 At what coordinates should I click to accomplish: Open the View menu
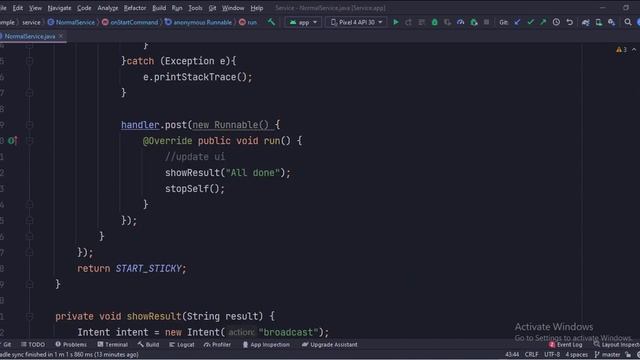tap(35, 8)
